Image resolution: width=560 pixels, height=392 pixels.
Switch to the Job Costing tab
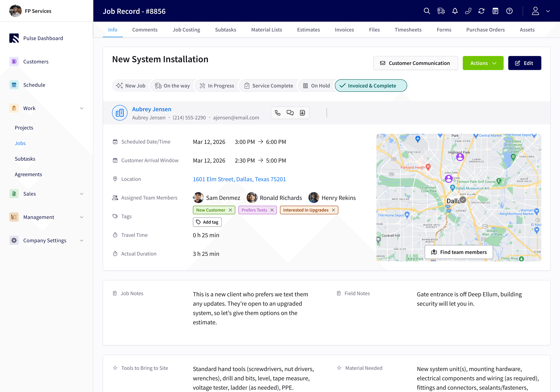coord(186,30)
